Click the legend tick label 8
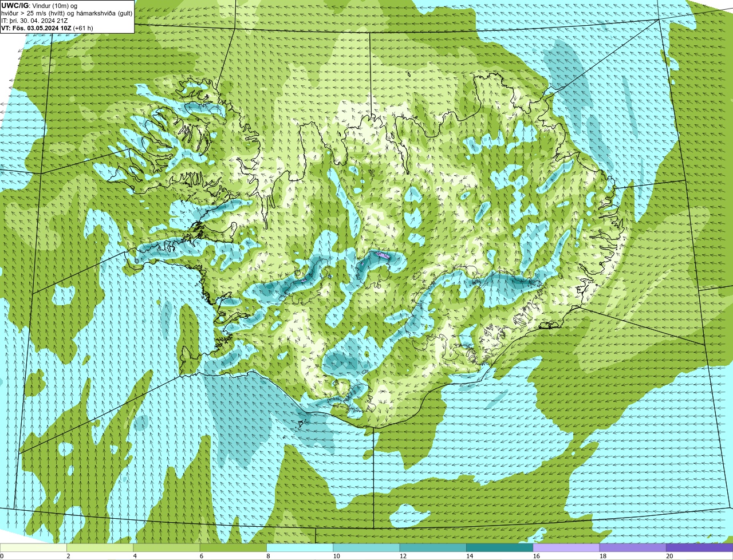 pyautogui.click(x=268, y=556)
